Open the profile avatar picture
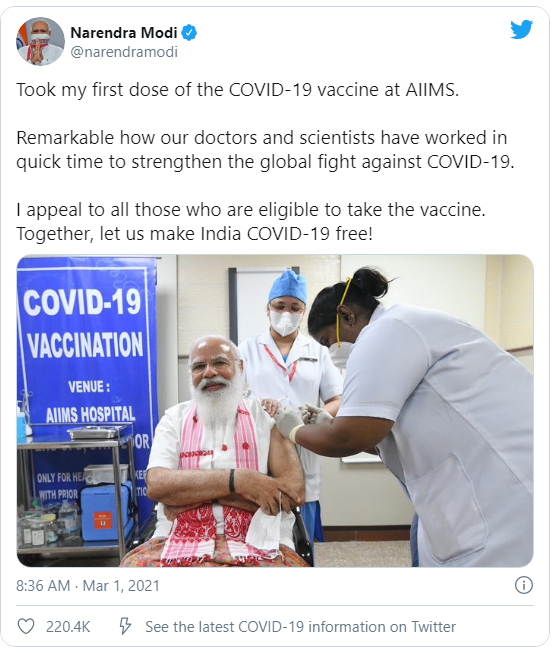Screen dimensions: 554x653 click(40, 41)
